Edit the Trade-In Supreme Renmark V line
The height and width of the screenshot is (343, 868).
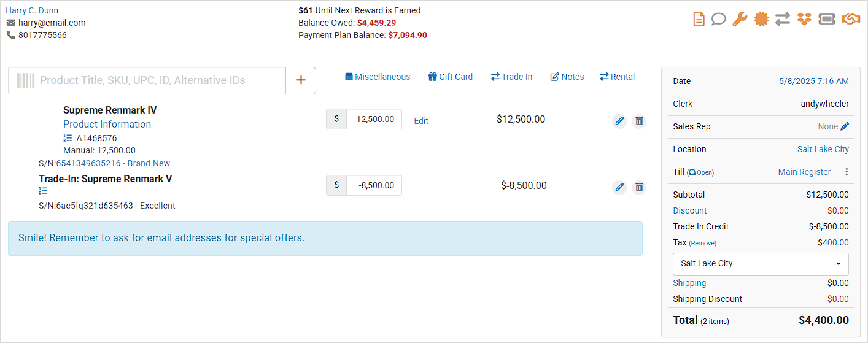click(x=619, y=187)
